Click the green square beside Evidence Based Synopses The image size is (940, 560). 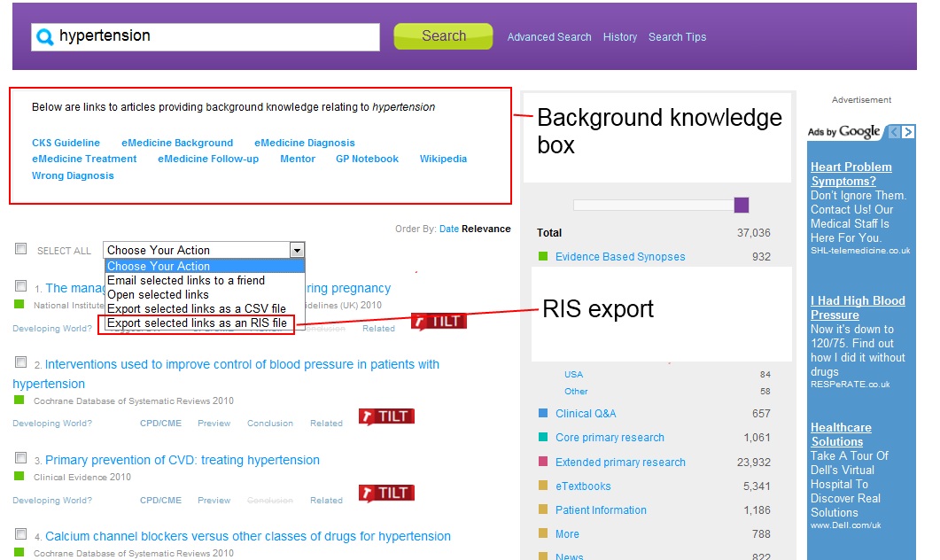tap(542, 257)
